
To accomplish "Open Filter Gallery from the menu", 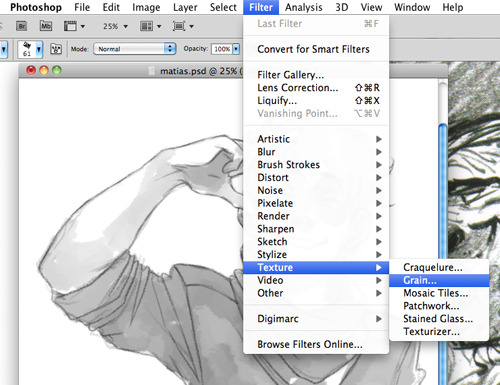I will [x=316, y=75].
